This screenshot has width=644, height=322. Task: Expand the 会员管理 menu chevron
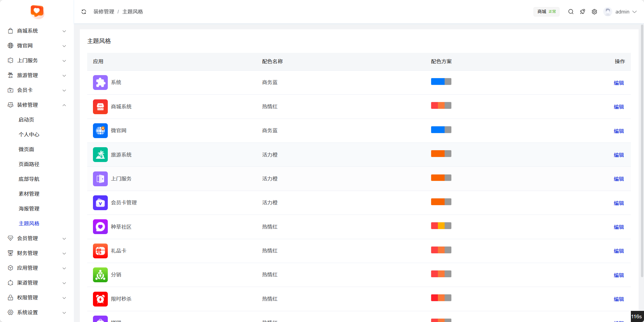[64, 238]
